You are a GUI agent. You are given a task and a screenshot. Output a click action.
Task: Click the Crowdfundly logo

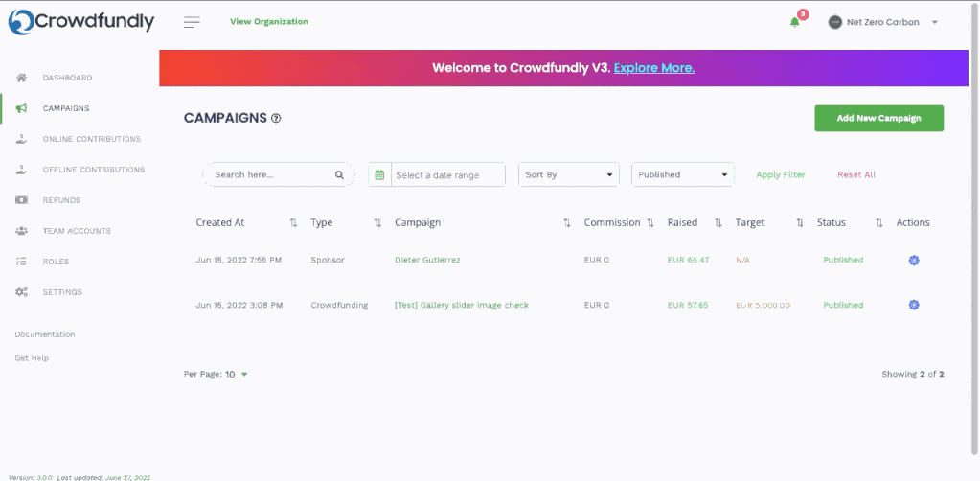[x=80, y=22]
